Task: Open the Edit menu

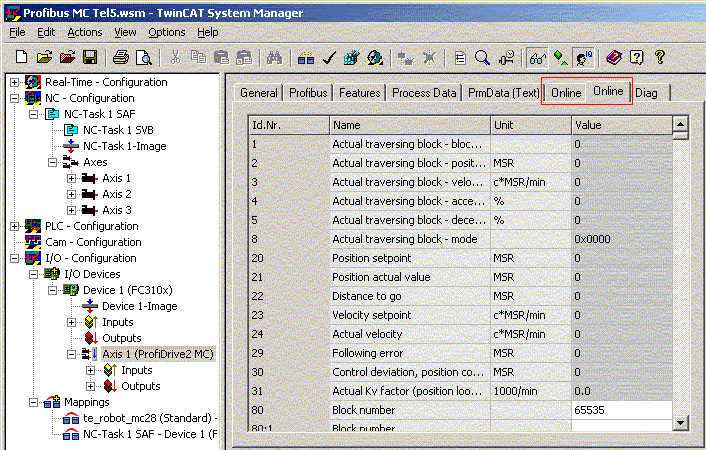Action: [46, 32]
